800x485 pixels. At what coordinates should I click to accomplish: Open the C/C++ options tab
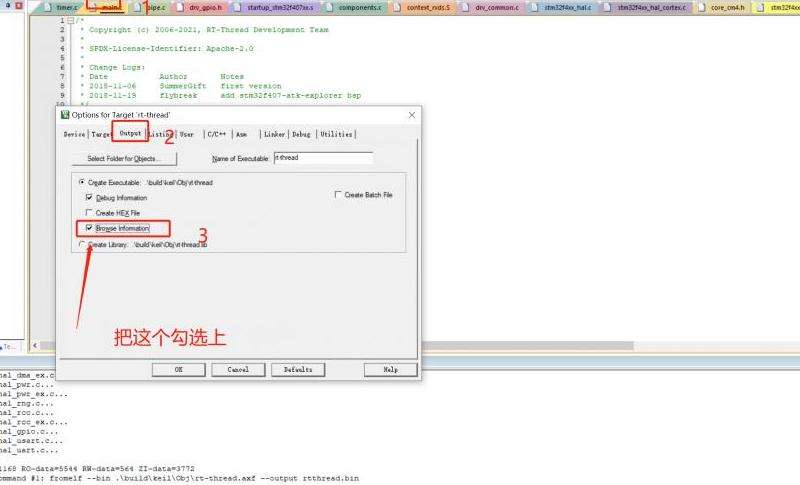point(216,134)
